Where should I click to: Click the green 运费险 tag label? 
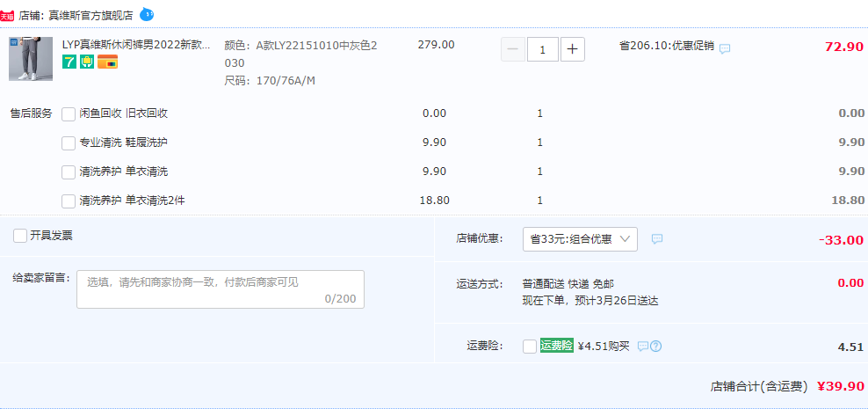pyautogui.click(x=557, y=346)
